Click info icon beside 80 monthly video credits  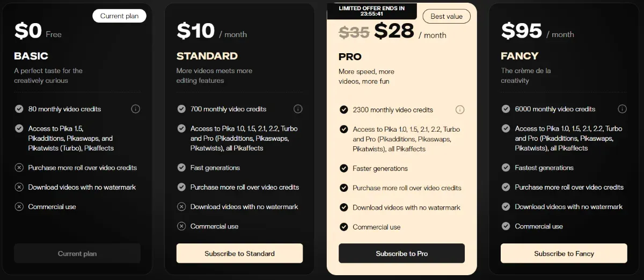click(135, 109)
